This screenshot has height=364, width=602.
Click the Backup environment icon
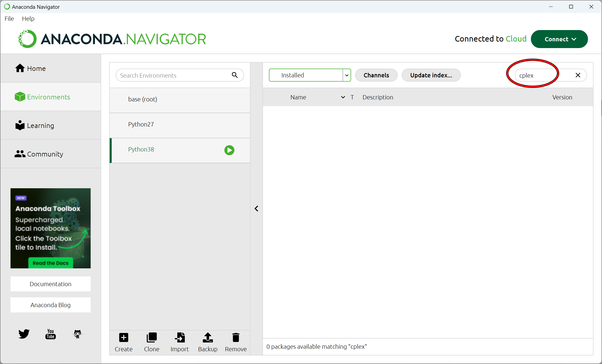click(208, 337)
